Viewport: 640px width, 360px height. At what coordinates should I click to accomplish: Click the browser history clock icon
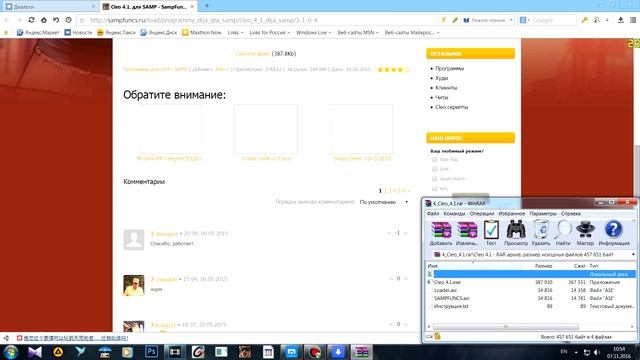[x=69, y=20]
